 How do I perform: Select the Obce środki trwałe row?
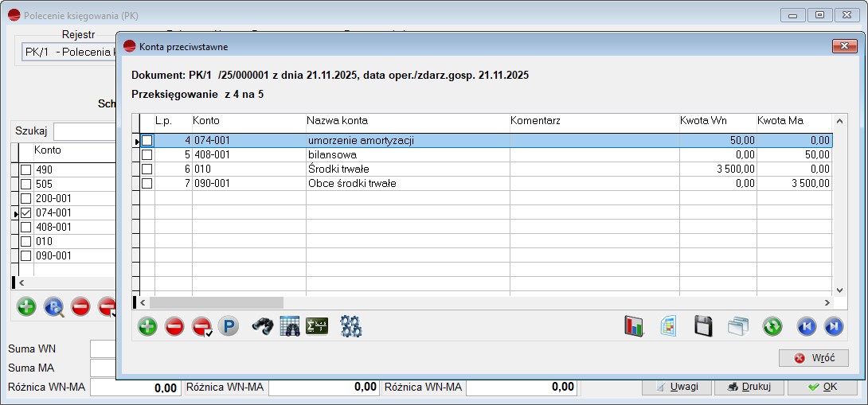406,184
